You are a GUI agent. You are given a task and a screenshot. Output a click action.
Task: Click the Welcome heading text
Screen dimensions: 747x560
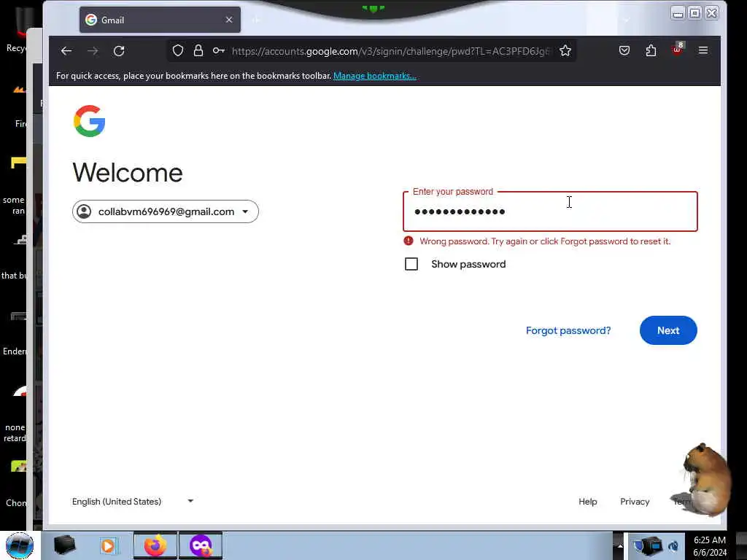tap(128, 172)
